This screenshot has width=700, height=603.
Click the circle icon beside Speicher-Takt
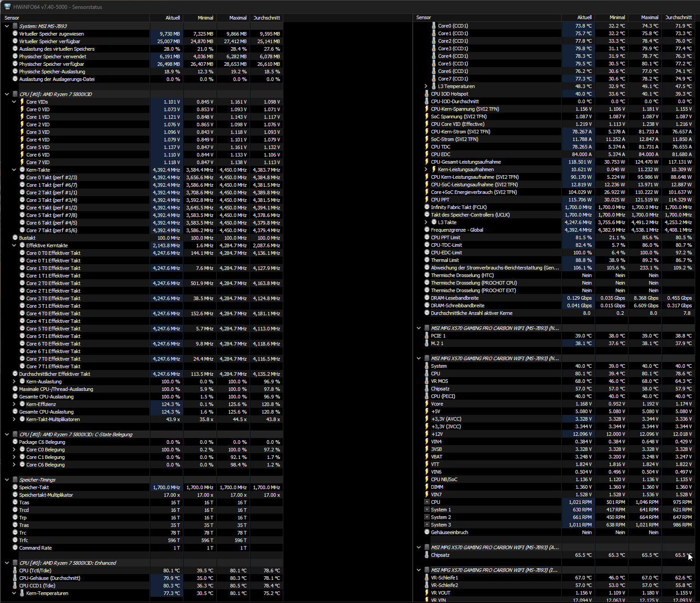click(x=15, y=487)
